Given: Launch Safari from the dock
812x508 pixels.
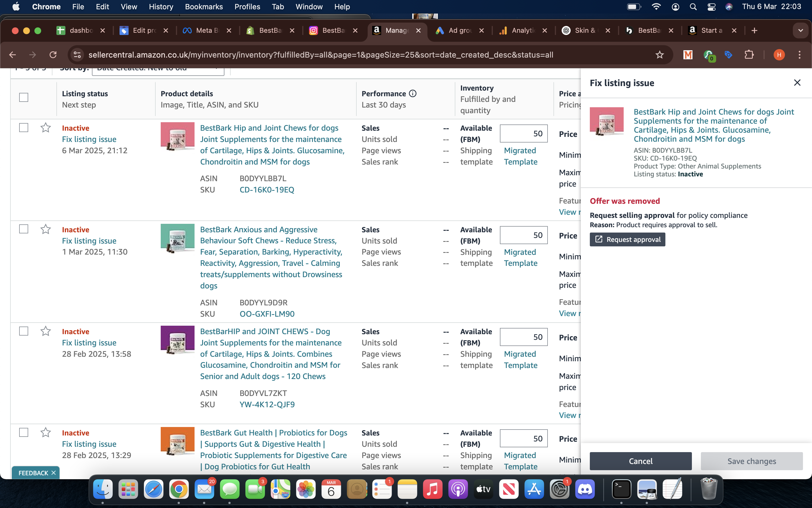Looking at the screenshot, I should coord(153,489).
